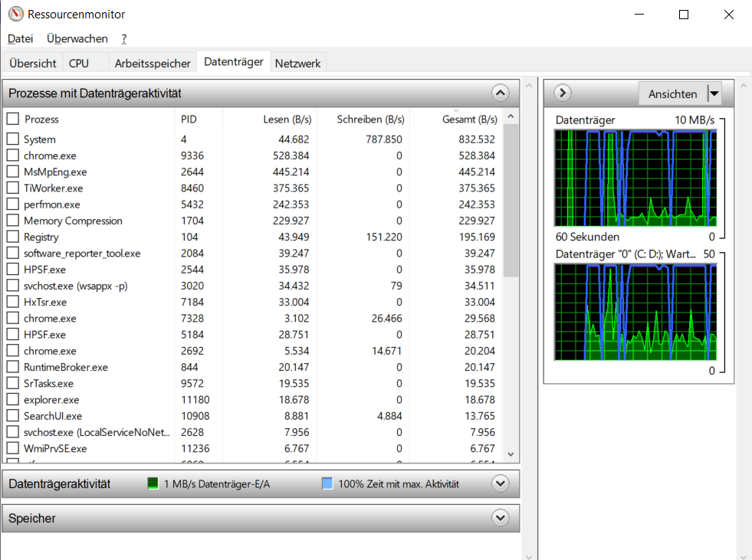The height and width of the screenshot is (560, 752).
Task: Expand the Datenträgeraktivität section
Action: tap(501, 483)
